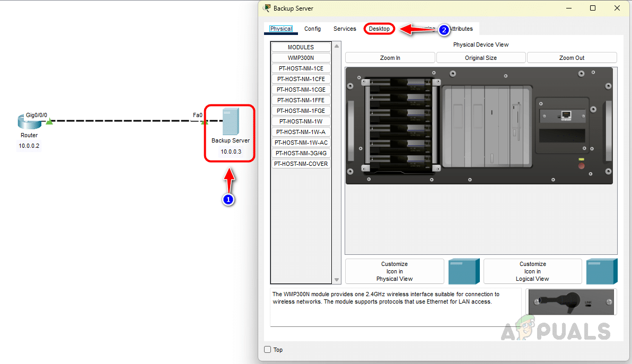Enable the Top checkbox
The image size is (632, 364).
[x=268, y=350]
